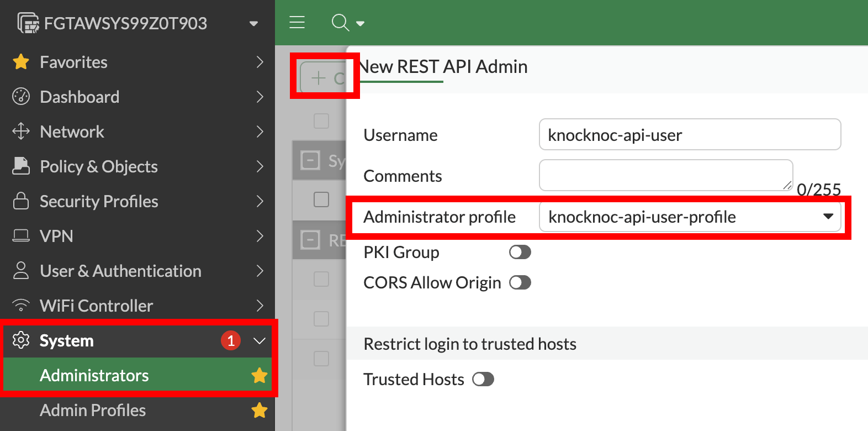Enable the PKI Group toggle

[520, 253]
